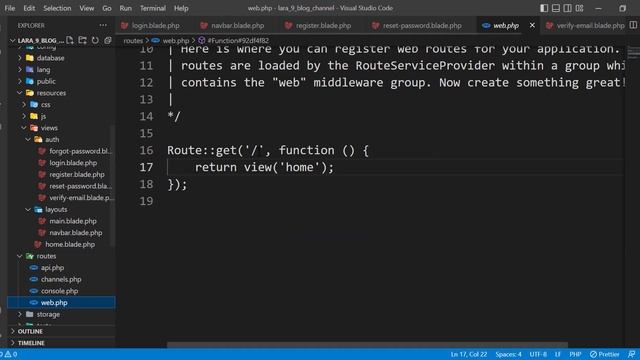Click routes breadcrumb segment

[133, 40]
